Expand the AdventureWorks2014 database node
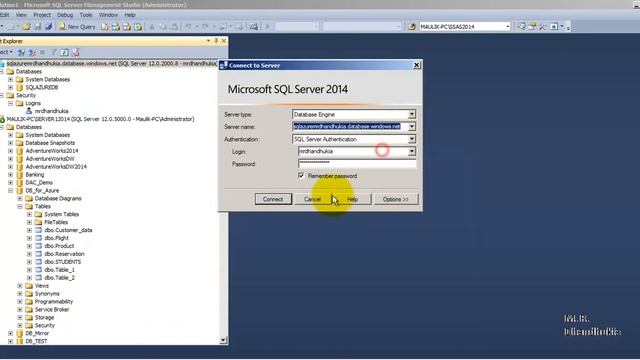 [11, 151]
